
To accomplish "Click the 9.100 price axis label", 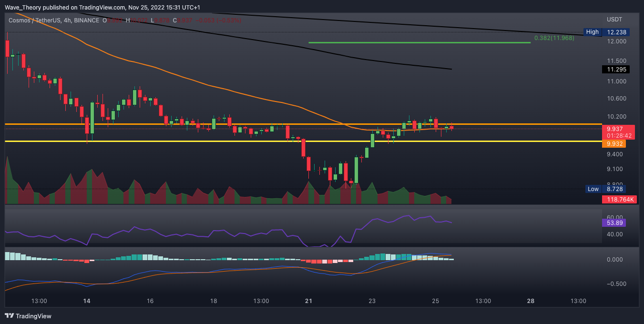I will coord(615,169).
